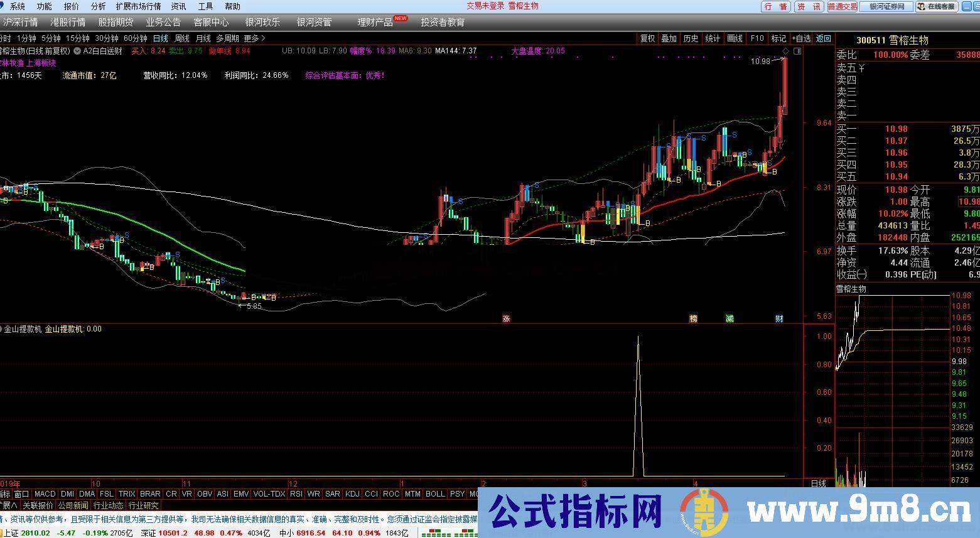Select the 画线 drawing tool
This screenshot has width=980, height=538.
pyautogui.click(x=735, y=38)
